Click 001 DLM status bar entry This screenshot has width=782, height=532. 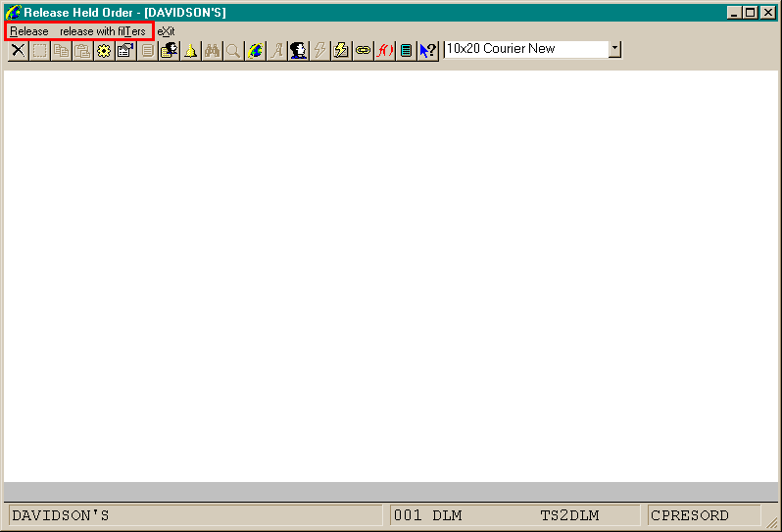[x=428, y=515]
